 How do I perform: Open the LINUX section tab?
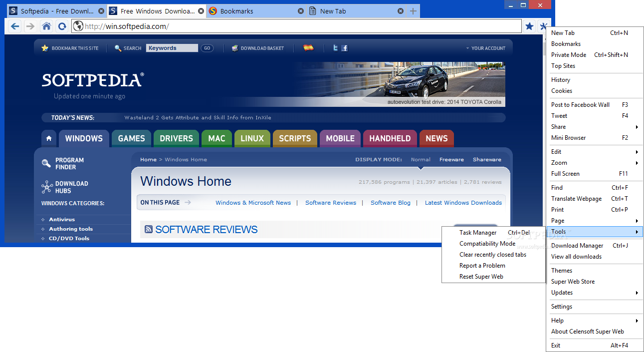point(252,138)
